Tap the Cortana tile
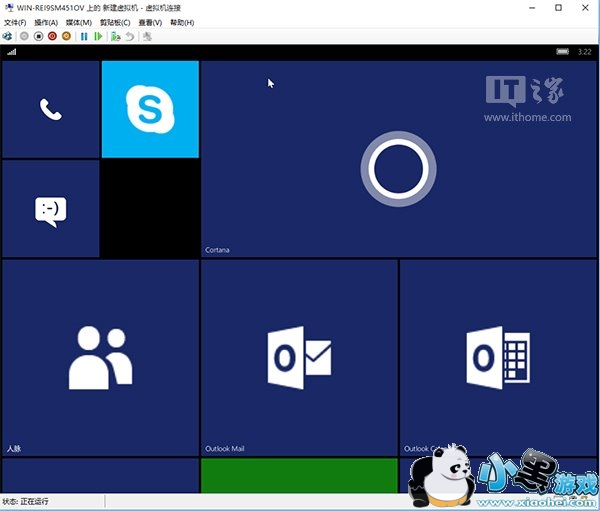The height and width of the screenshot is (511, 600). [398, 159]
